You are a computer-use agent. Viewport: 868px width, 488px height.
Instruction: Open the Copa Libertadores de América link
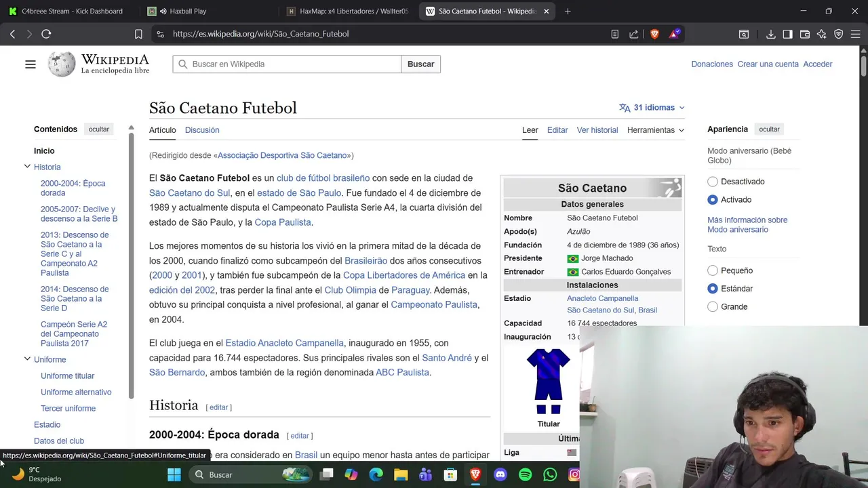tap(404, 275)
